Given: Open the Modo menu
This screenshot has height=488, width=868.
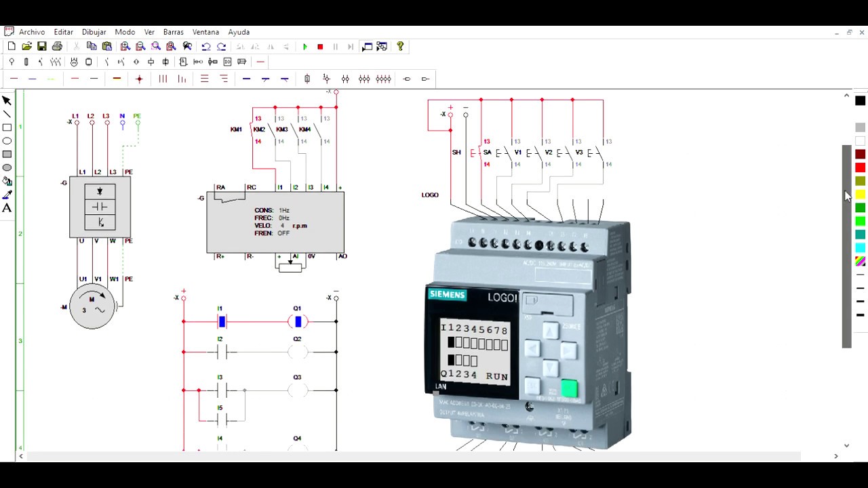Looking at the screenshot, I should 125,32.
